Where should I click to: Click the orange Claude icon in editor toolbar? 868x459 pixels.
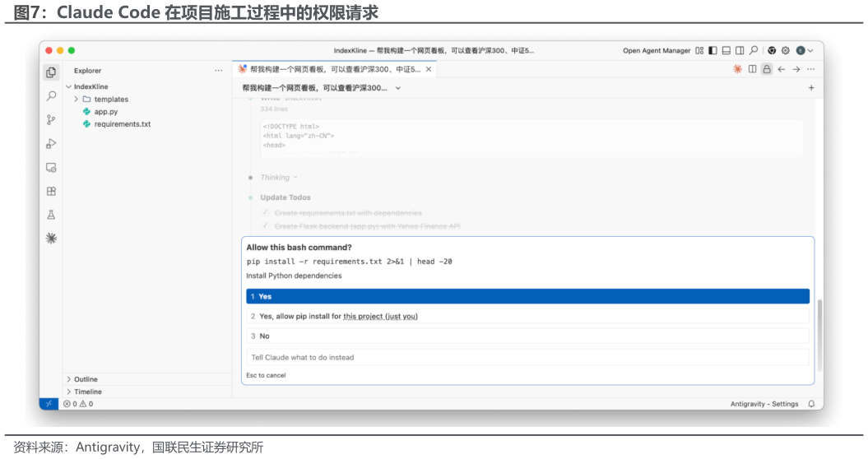[737, 69]
